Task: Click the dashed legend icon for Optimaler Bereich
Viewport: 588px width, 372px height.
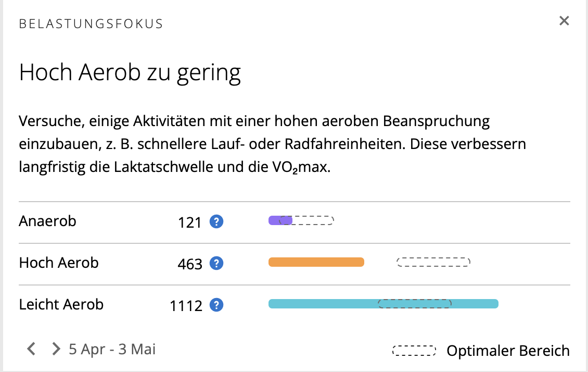Action: pyautogui.click(x=414, y=351)
